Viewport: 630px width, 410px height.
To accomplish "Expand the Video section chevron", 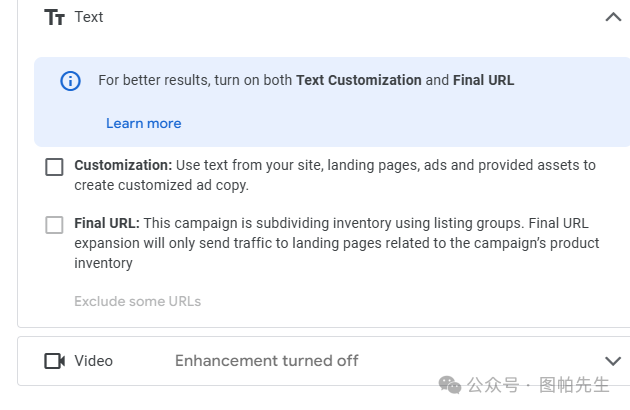I will pos(613,361).
